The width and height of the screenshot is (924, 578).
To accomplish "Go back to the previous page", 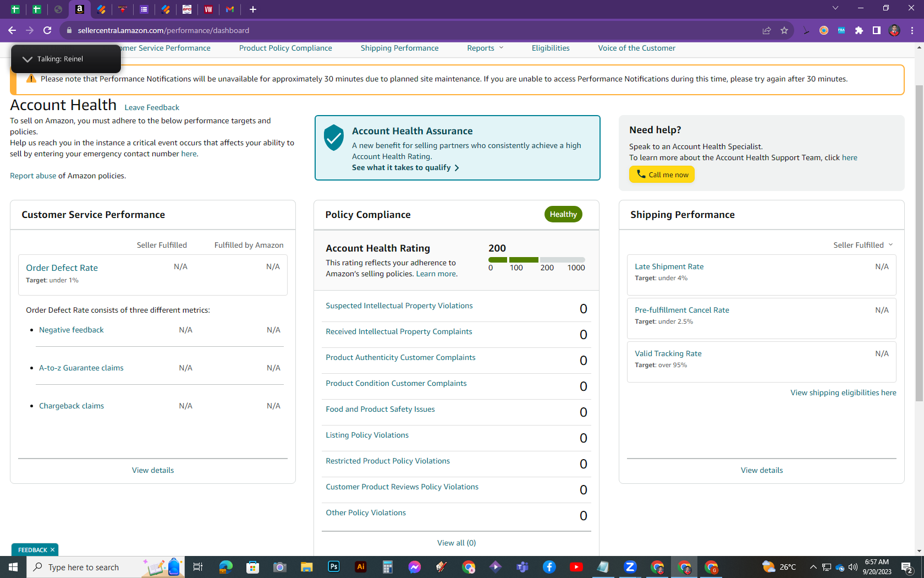I will pyautogui.click(x=12, y=30).
